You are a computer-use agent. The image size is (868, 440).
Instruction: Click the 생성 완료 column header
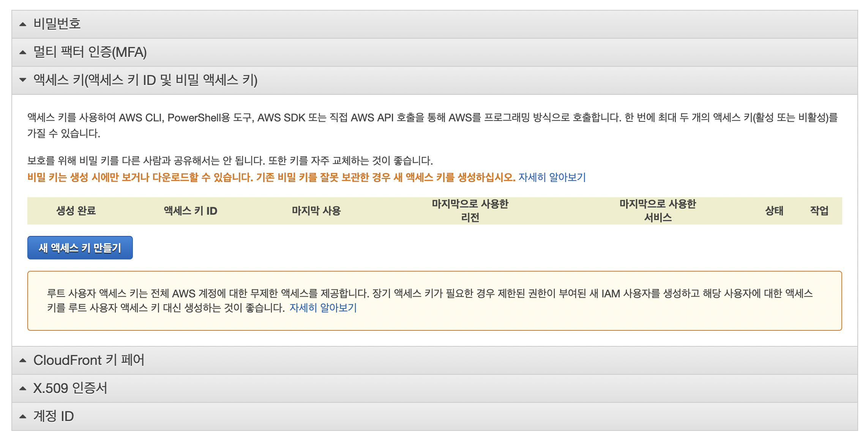(x=76, y=211)
